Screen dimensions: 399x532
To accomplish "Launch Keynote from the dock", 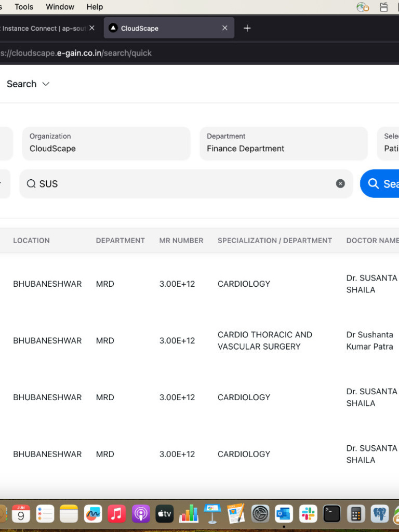I will point(212,514).
